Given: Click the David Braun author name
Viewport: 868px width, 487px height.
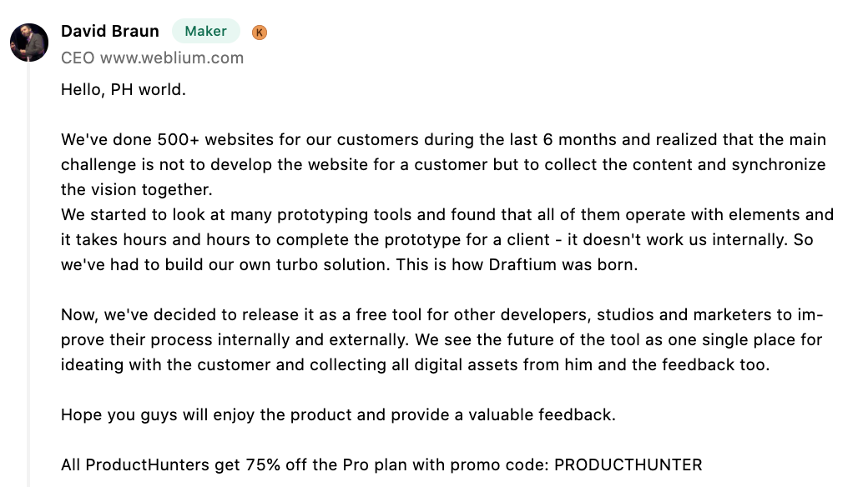Looking at the screenshot, I should coord(109,31).
